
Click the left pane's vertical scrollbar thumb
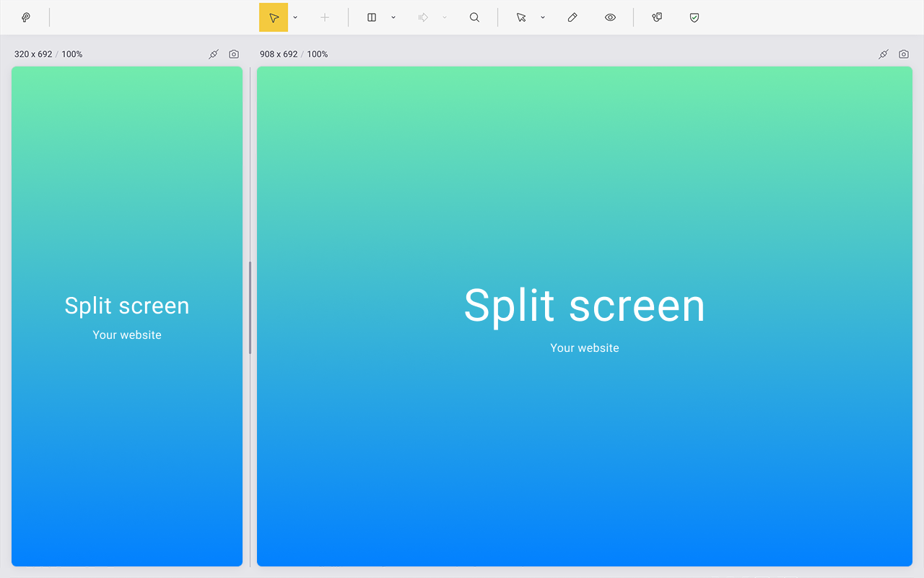[x=250, y=308]
